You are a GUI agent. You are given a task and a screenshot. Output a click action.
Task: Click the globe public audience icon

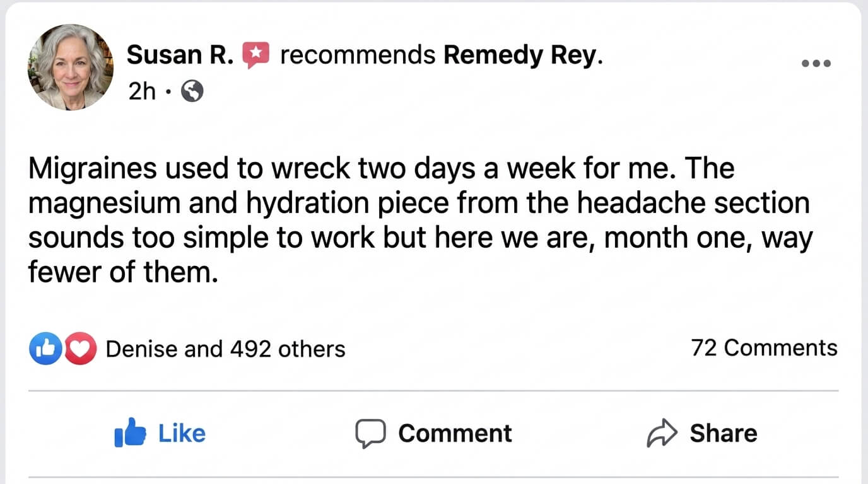[x=192, y=93]
